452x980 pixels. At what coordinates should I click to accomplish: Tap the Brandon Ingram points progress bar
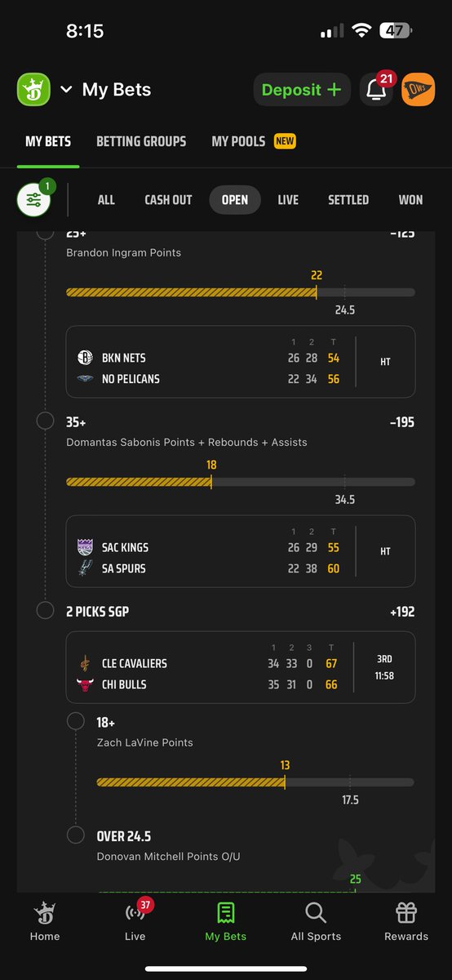click(x=241, y=292)
